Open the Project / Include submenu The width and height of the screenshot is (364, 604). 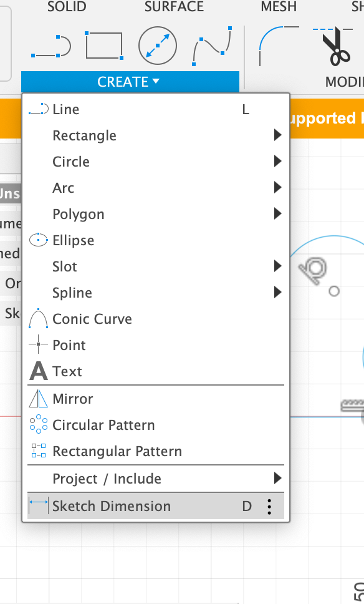(156, 479)
